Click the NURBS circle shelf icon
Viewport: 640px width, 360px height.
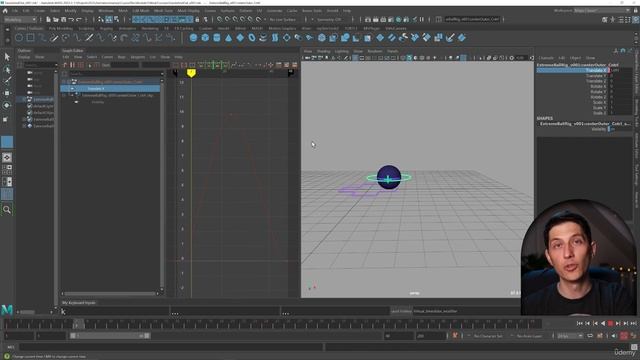click(19, 38)
